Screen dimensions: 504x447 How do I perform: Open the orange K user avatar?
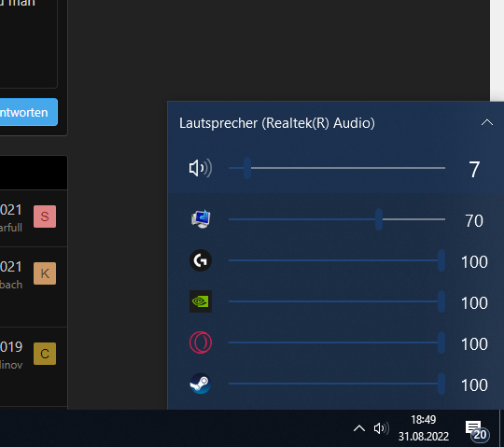tap(45, 273)
